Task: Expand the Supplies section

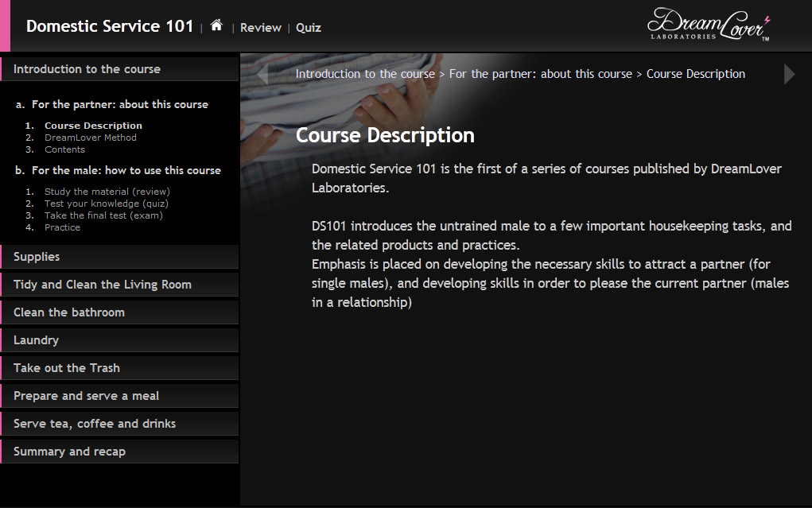Action: 119,256
